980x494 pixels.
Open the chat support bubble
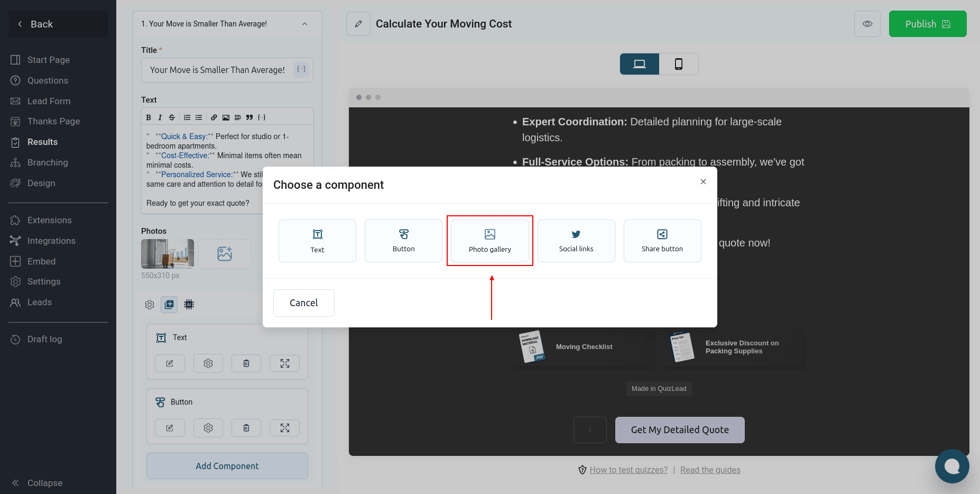coord(951,466)
